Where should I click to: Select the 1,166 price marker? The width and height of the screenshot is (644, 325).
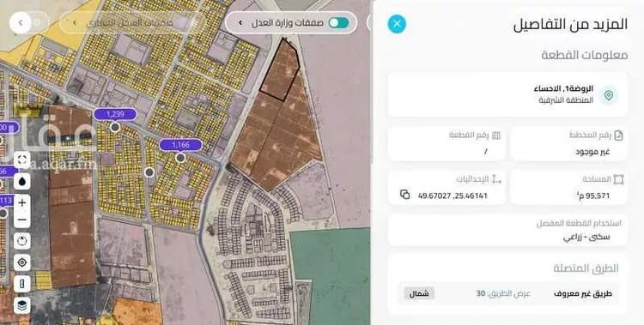(180, 145)
